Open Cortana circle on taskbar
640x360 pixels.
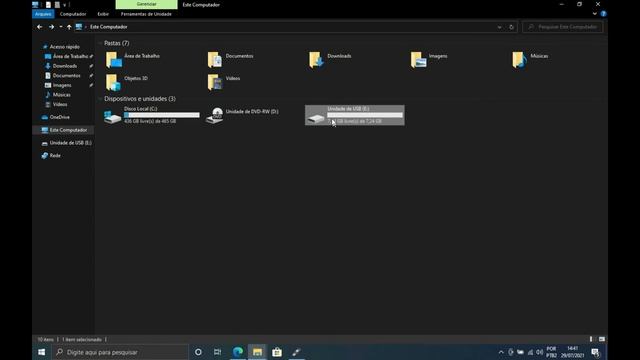click(x=198, y=352)
